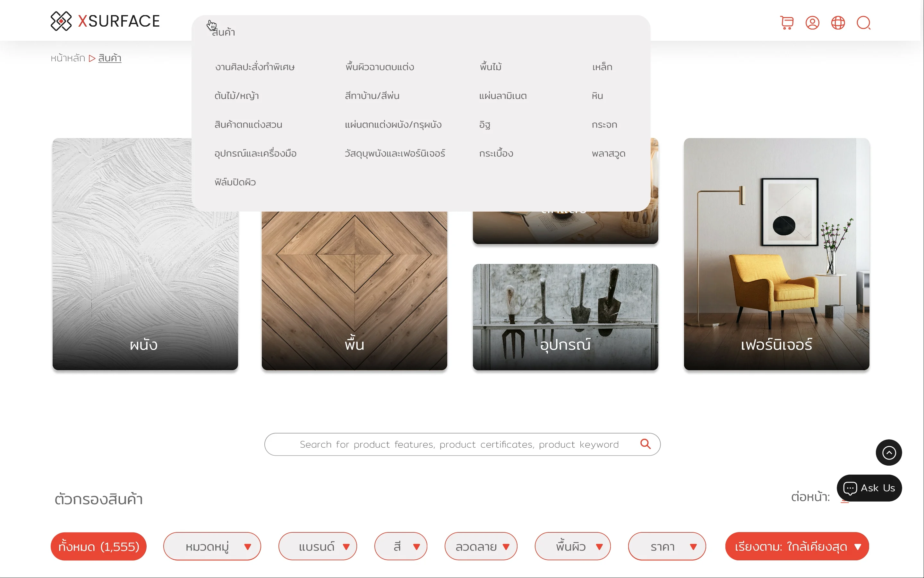
Task: Select ต้นไม้/หญ้า from the menu
Action: tap(236, 96)
